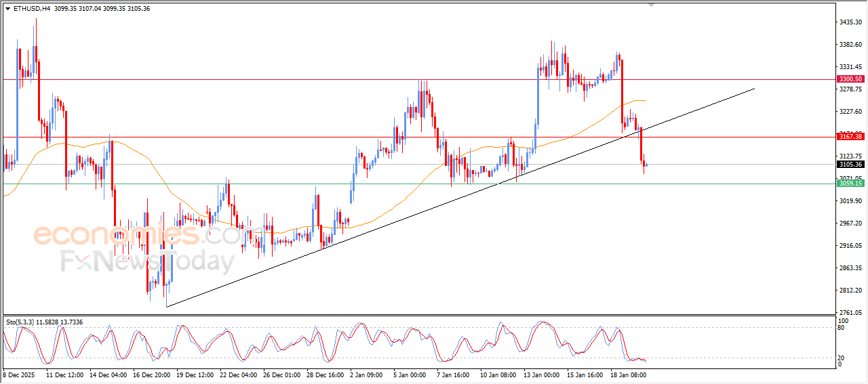This screenshot has width=868, height=384.
Task: Click the 2 Jan 09:00 time label
Action: click(x=367, y=375)
